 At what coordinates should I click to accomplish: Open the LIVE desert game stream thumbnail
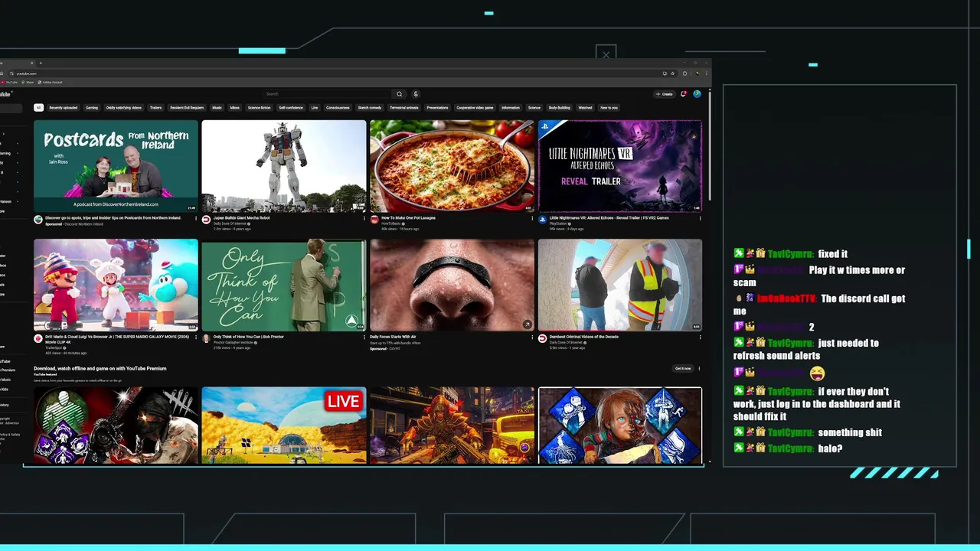(284, 425)
